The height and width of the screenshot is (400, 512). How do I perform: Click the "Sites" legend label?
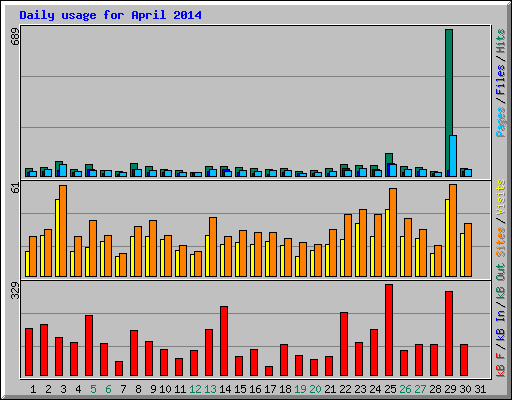point(501,242)
